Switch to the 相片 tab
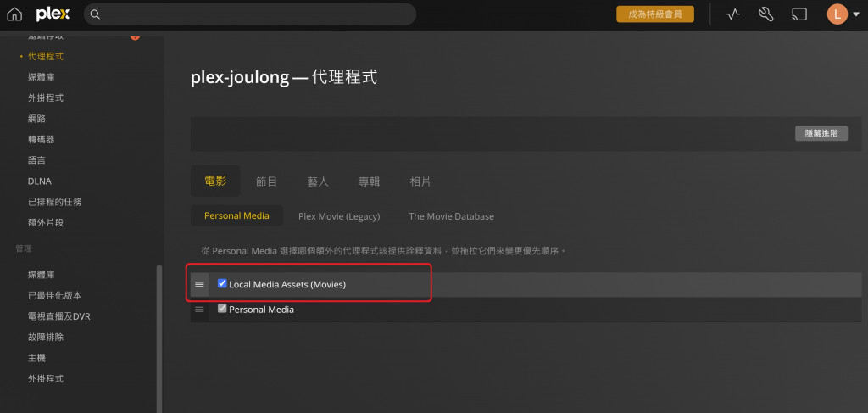 [420, 181]
